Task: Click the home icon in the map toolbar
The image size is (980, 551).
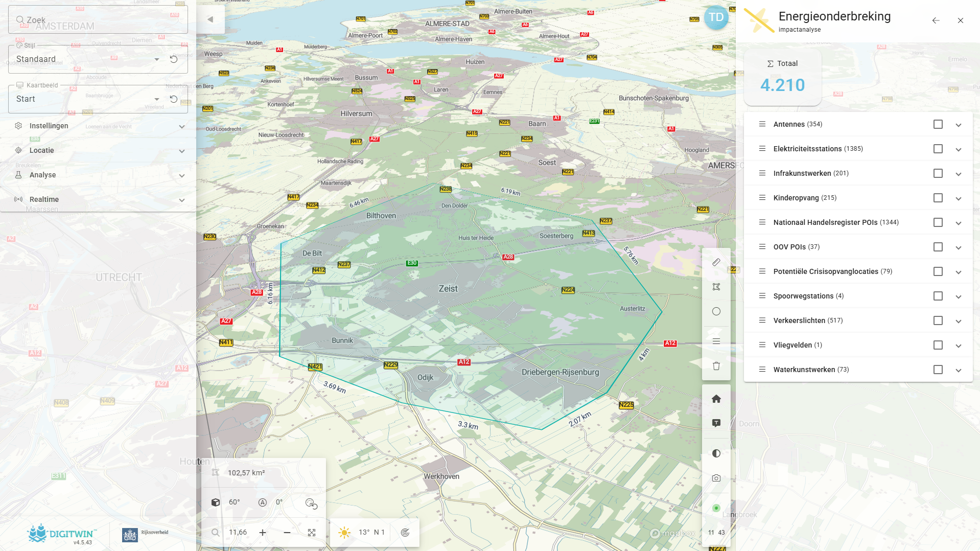Action: tap(716, 399)
